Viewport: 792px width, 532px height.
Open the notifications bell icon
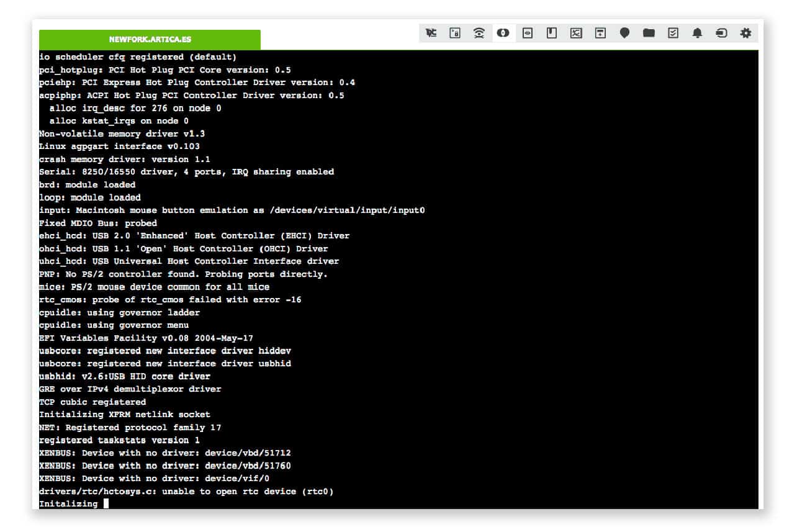[x=697, y=33]
